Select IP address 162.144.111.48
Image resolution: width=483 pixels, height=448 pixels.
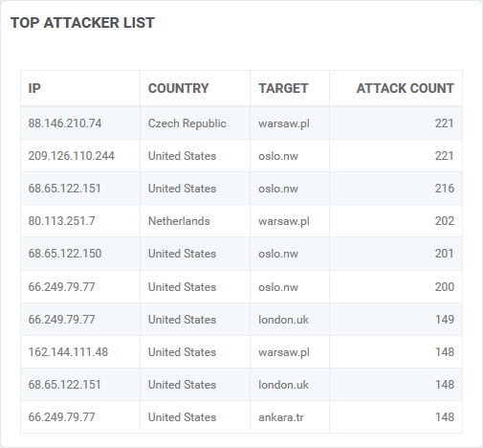68,352
